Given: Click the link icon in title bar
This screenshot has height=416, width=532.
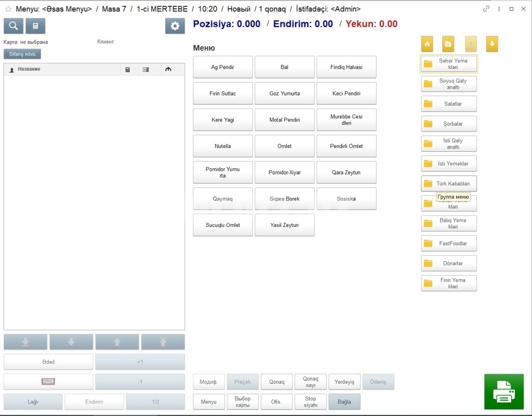Looking at the screenshot, I should click(x=486, y=9).
